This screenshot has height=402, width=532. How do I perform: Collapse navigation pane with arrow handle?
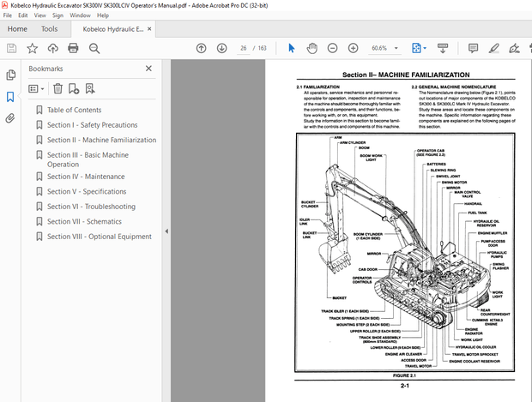166,231
